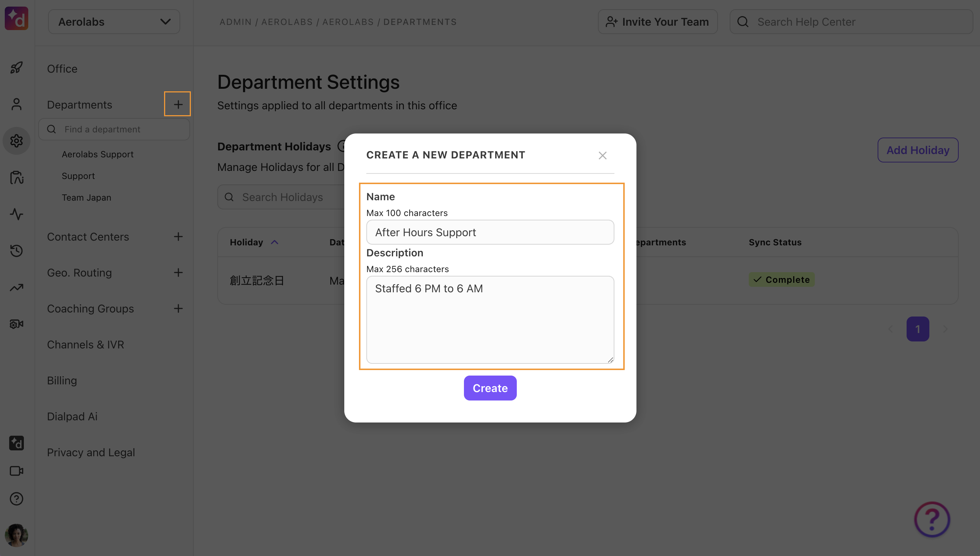Select the Support department
Screen dimensions: 980x556
click(x=78, y=176)
